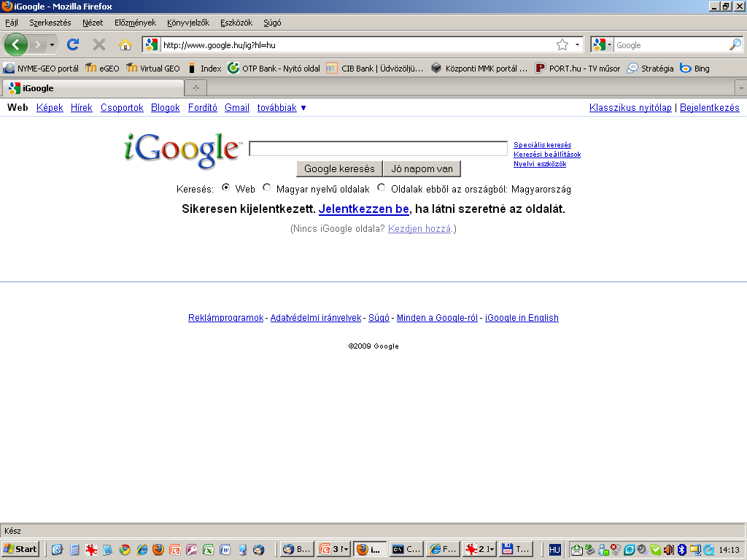Open a new tab with the plus button
The height and width of the screenshot is (560, 747).
pos(196,88)
